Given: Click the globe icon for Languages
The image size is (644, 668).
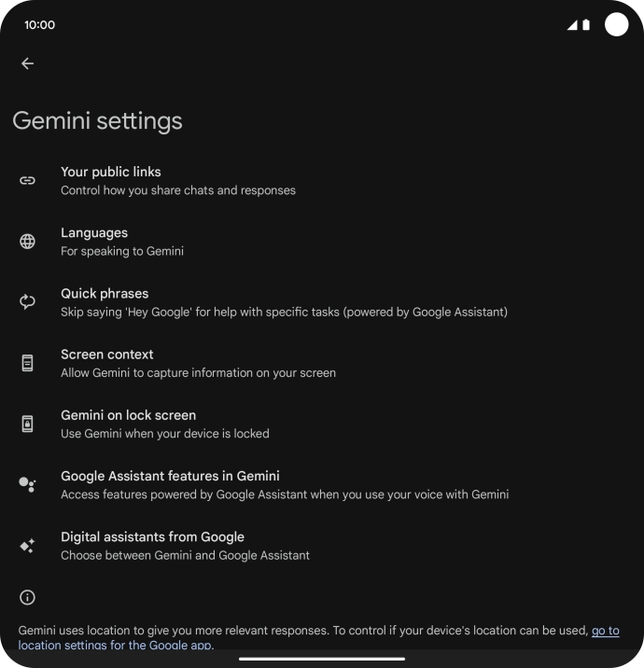Looking at the screenshot, I should (x=27, y=242).
